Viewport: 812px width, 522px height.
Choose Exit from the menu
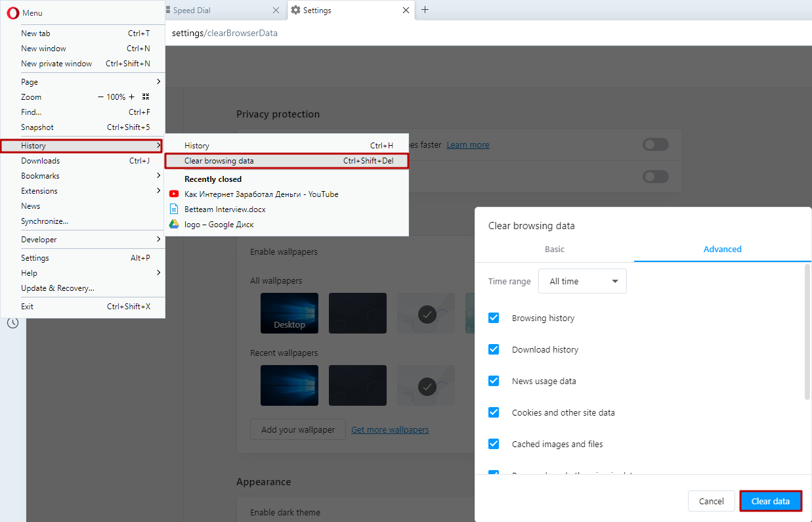tap(82, 307)
